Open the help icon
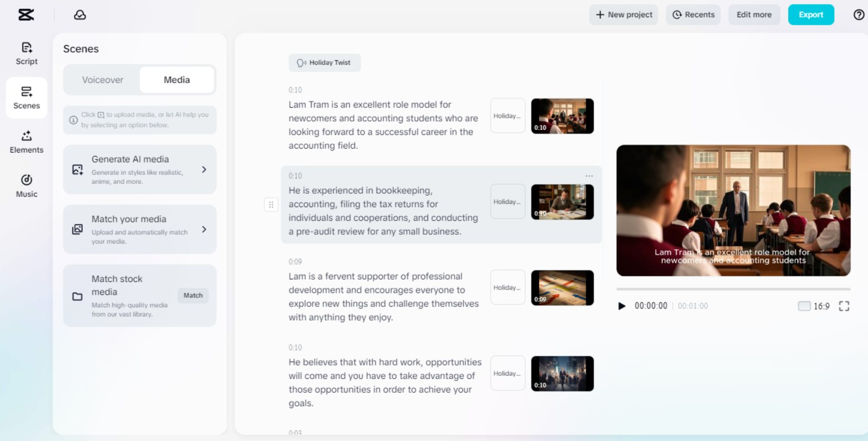Screen dimensions: 868x441 point(858,14)
